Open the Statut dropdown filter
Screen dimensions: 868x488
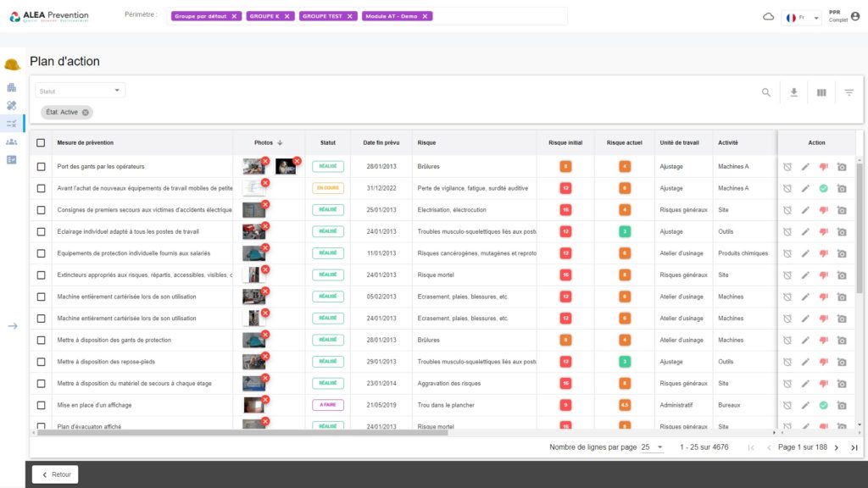[x=81, y=91]
